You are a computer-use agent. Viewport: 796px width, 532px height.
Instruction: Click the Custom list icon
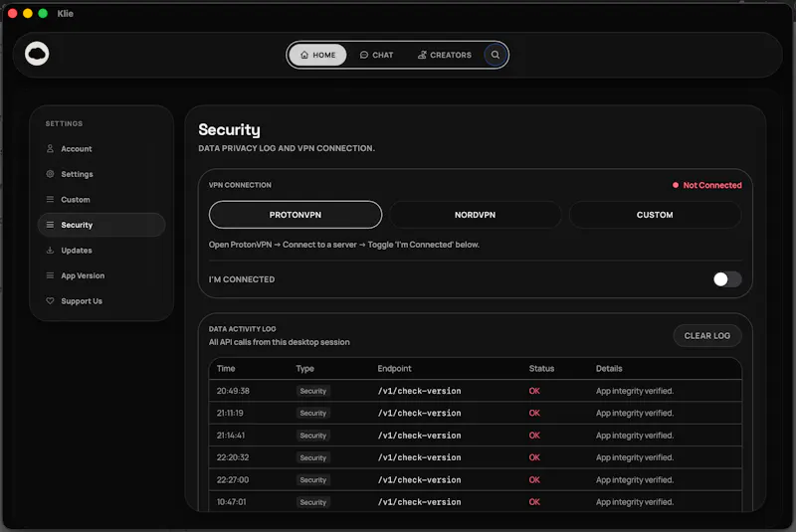[50, 199]
